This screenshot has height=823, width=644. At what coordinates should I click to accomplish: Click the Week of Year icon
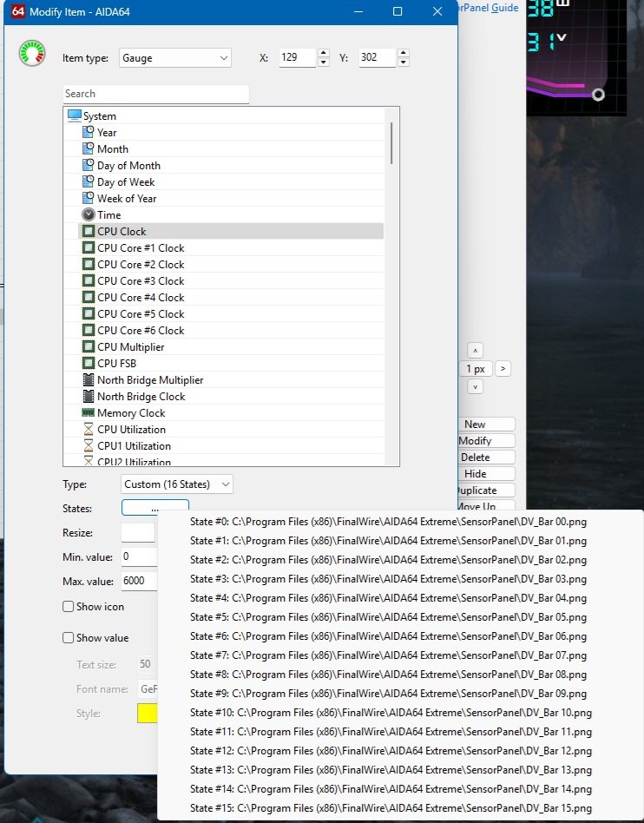click(89, 198)
